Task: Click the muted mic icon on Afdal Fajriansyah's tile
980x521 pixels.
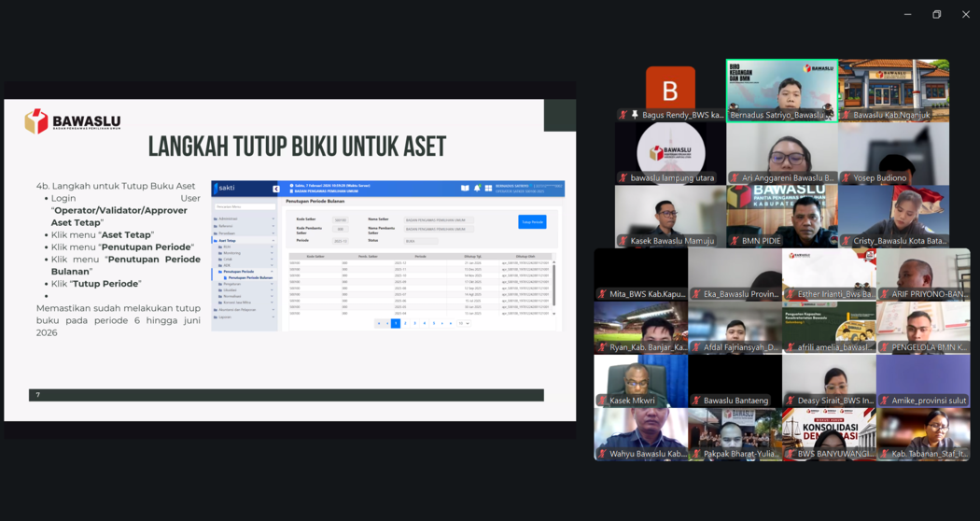Action: click(x=696, y=347)
